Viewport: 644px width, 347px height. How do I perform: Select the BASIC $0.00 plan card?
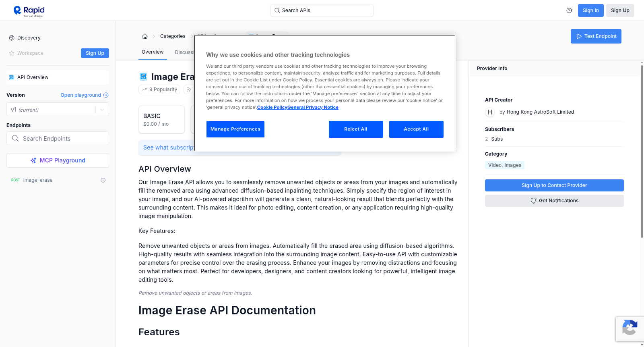click(x=161, y=119)
